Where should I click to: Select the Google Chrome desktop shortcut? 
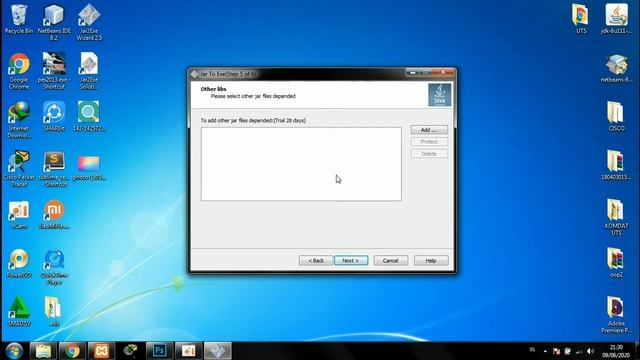[19, 71]
